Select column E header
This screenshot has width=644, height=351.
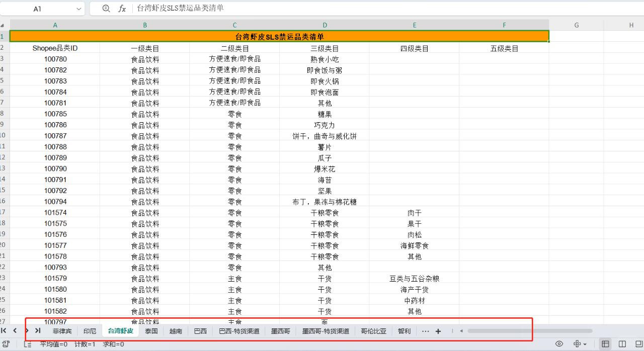(x=415, y=25)
